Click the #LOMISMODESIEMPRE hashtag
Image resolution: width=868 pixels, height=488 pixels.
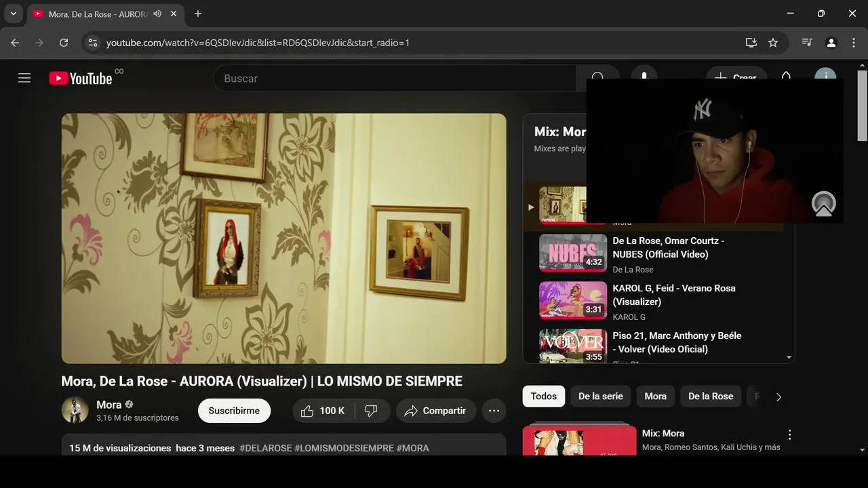(344, 448)
